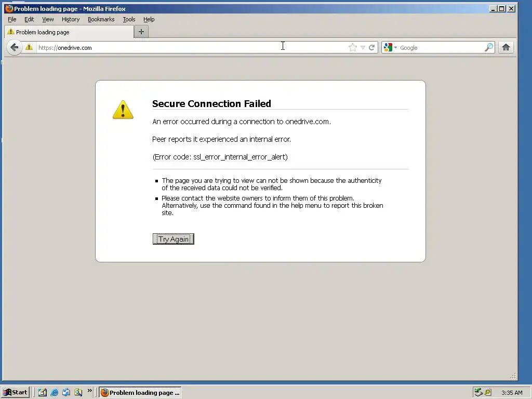The height and width of the screenshot is (399, 532).
Task: Minimize the Firefox window
Action: 493,9
